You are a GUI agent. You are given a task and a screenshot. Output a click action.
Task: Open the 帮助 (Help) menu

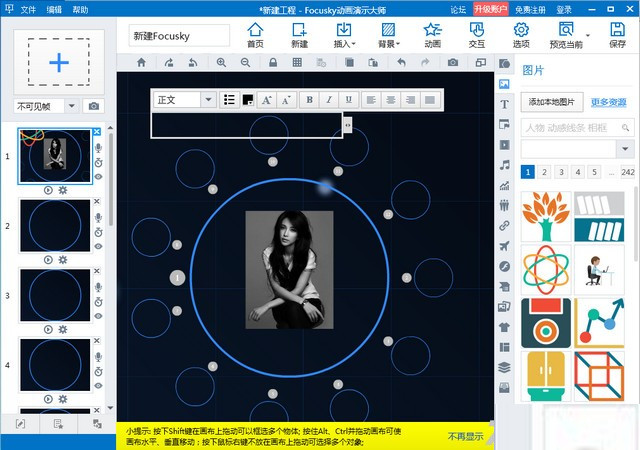(79, 9)
